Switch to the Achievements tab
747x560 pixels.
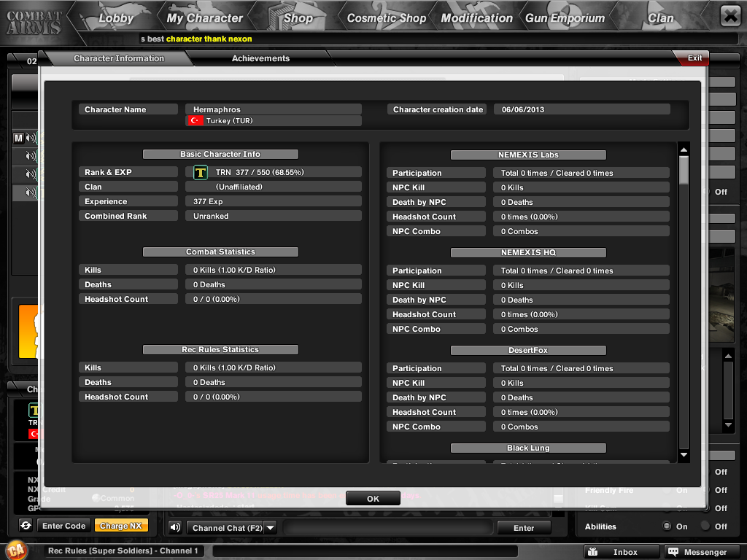pyautogui.click(x=260, y=58)
